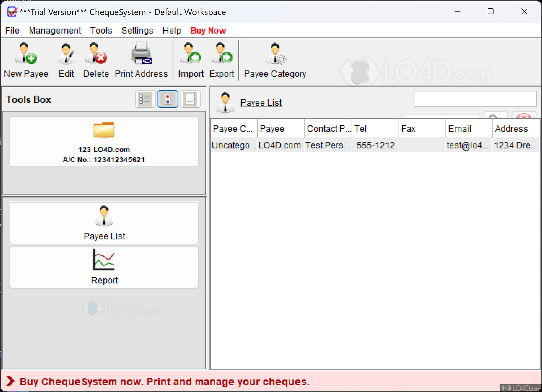Click the Payee List heading link
542x392 pixels.
tap(261, 102)
